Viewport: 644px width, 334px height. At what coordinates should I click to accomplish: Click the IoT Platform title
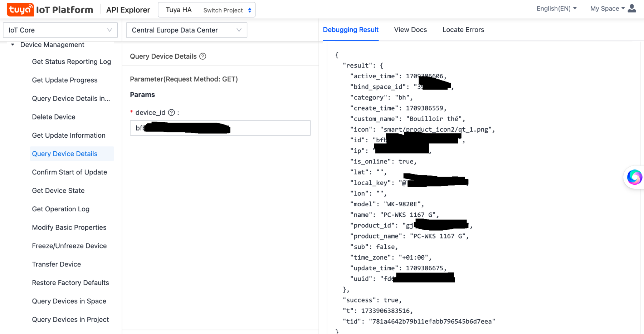point(64,10)
